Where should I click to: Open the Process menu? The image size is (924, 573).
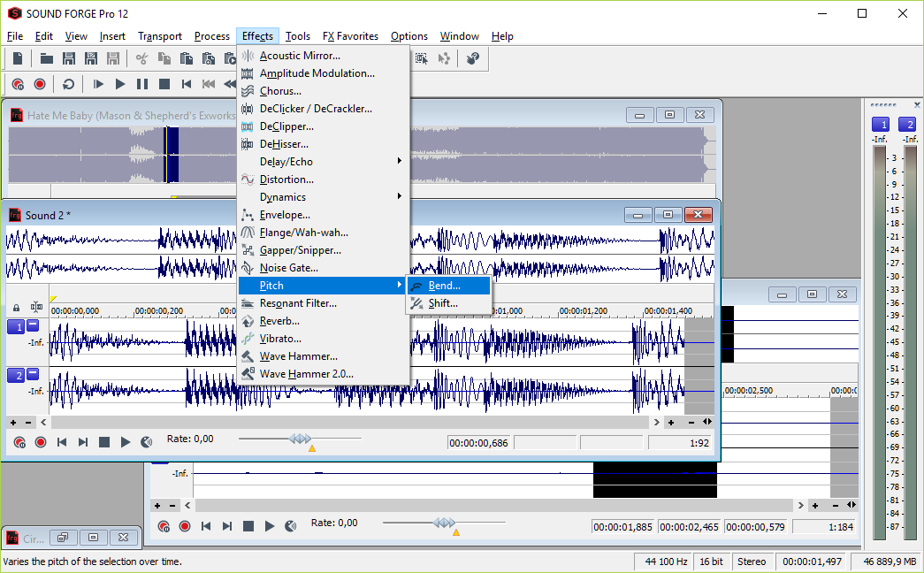point(212,36)
